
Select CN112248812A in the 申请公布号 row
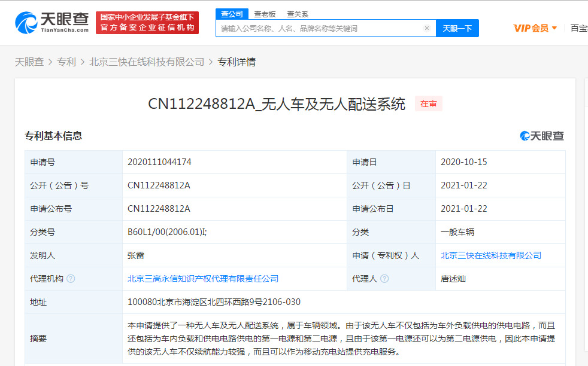pyautogui.click(x=159, y=209)
